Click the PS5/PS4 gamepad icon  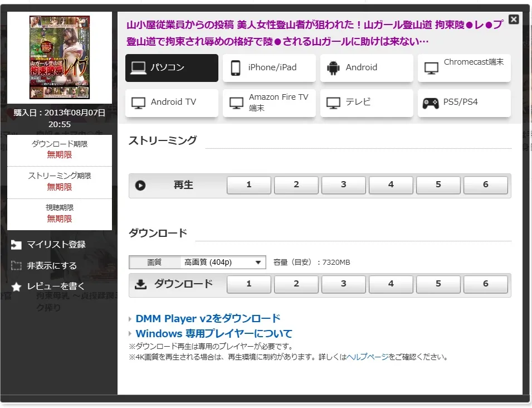pyautogui.click(x=431, y=103)
